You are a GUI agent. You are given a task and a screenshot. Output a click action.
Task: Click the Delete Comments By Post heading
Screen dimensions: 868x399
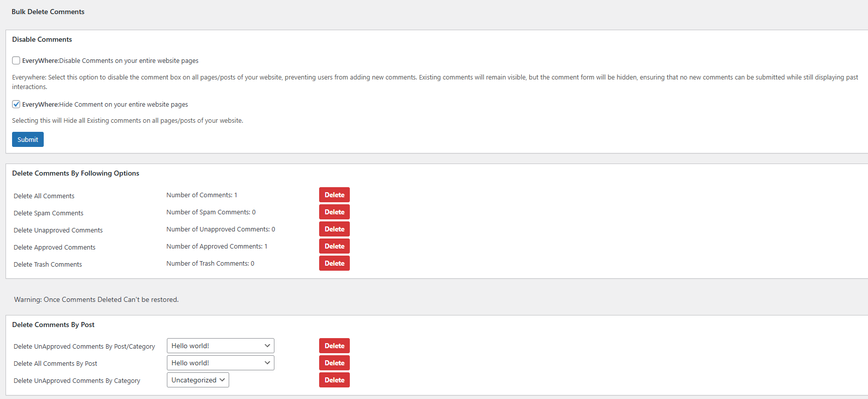click(x=53, y=325)
